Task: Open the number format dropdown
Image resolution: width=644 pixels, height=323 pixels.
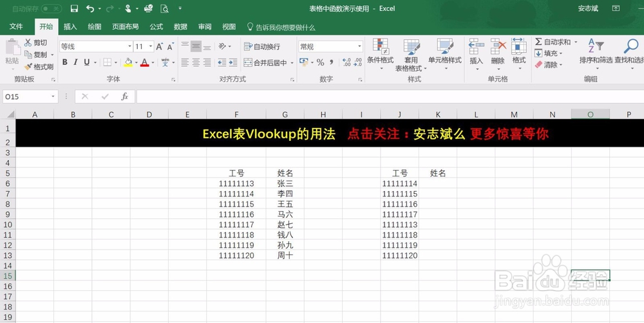Action: [359, 47]
